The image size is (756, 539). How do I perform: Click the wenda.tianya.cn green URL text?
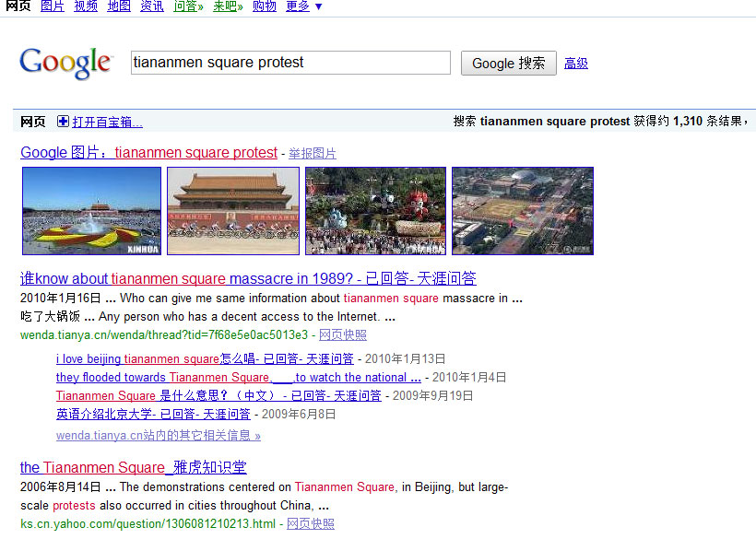point(164,334)
